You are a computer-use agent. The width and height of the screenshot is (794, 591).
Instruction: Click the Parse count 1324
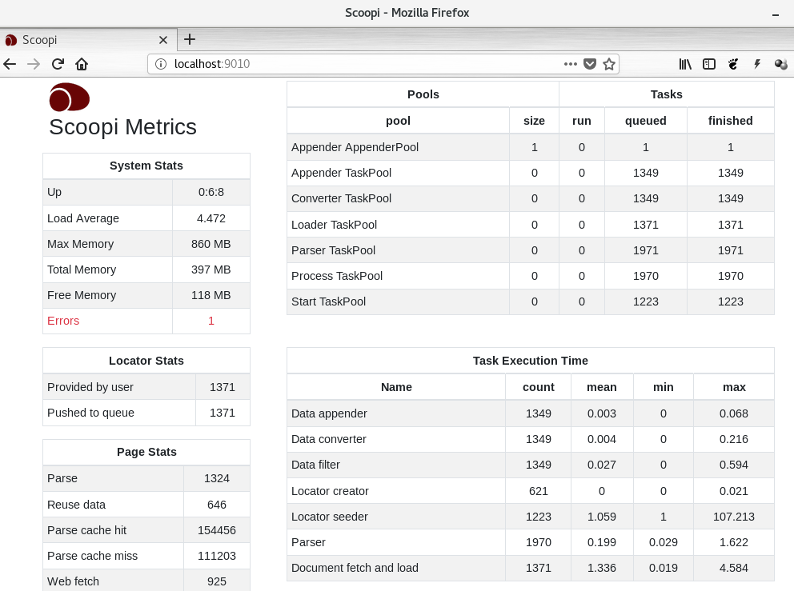[x=217, y=479]
